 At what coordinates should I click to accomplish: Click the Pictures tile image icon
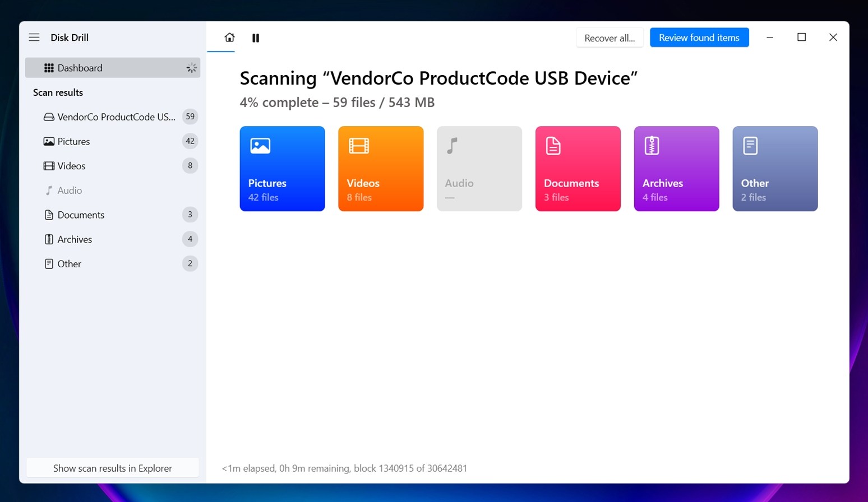[260, 146]
